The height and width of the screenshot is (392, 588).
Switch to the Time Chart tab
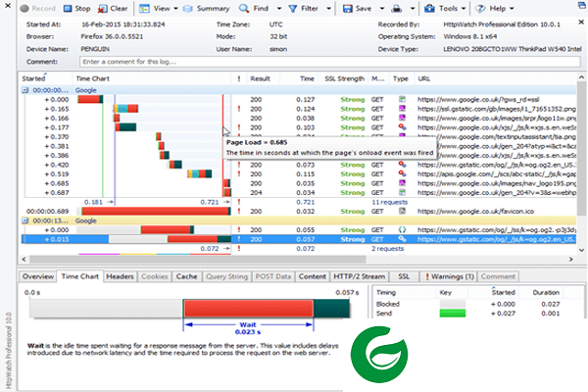pyautogui.click(x=80, y=276)
